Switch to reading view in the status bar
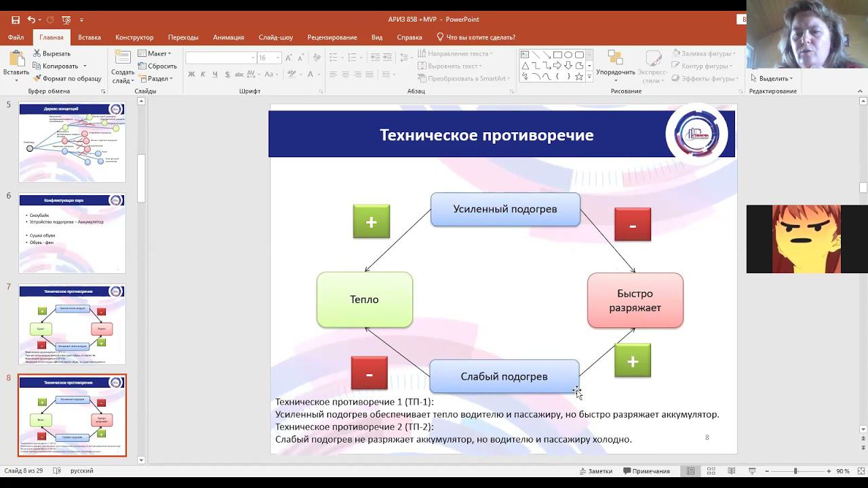Screen dimensions: 868x488 coord(731,471)
